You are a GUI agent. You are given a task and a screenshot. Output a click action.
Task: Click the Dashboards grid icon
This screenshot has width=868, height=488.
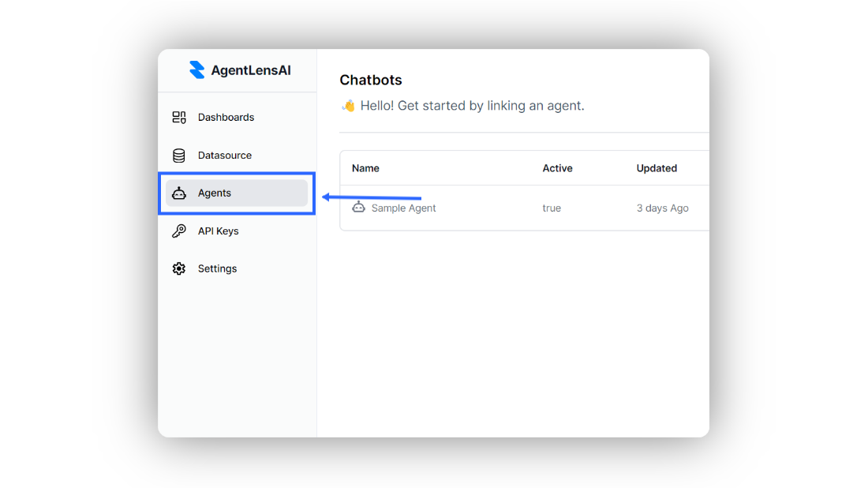[179, 118]
